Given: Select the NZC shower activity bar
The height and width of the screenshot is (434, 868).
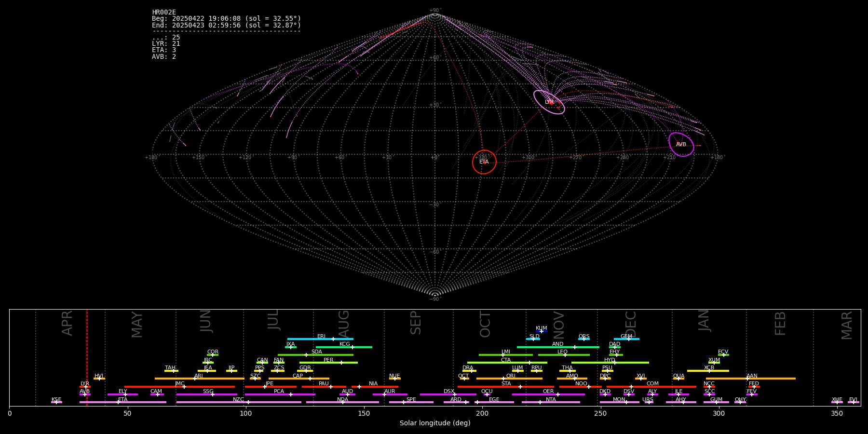Looking at the screenshot, I should click(239, 402).
